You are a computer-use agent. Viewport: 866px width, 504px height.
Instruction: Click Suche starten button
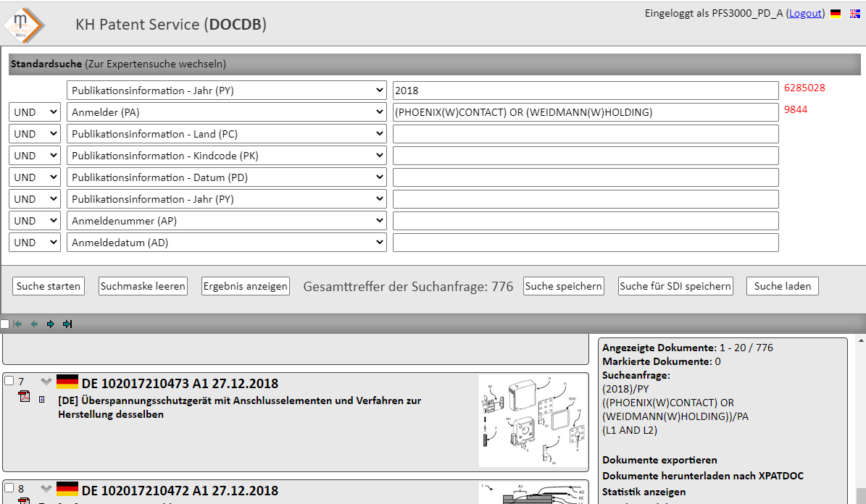tap(49, 286)
